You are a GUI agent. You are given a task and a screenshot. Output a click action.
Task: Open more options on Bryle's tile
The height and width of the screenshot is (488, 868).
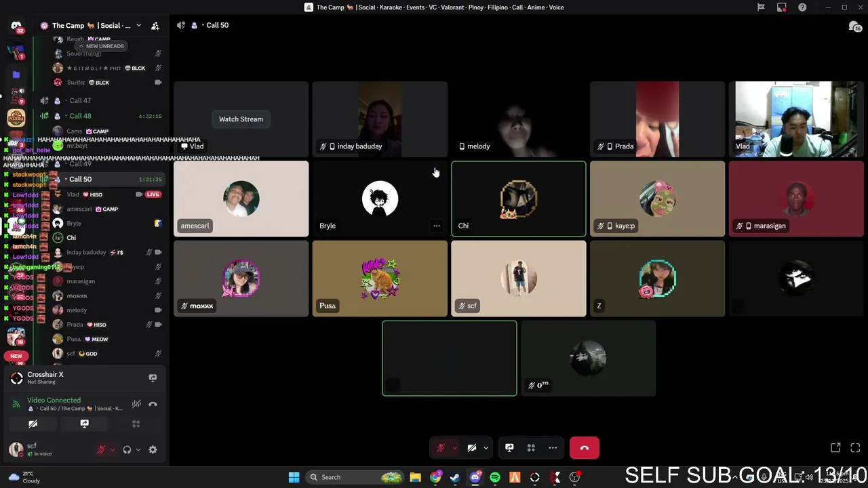tap(437, 226)
